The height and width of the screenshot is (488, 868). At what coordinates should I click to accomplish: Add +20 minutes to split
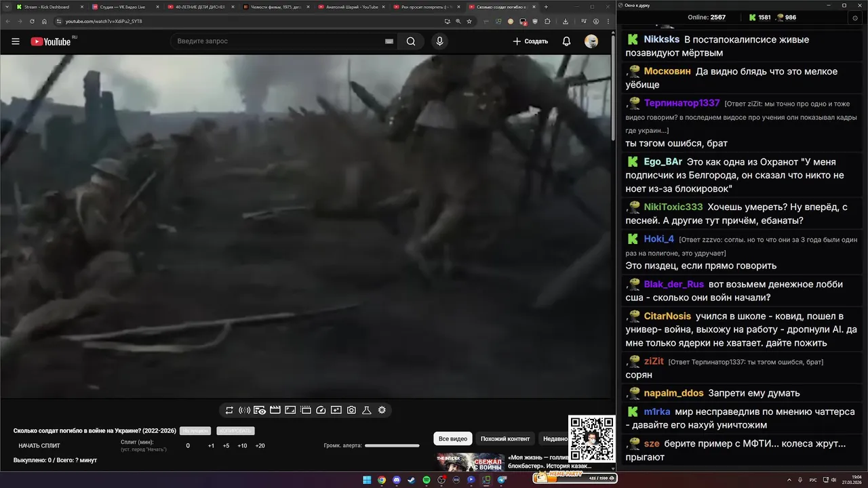[260, 446]
